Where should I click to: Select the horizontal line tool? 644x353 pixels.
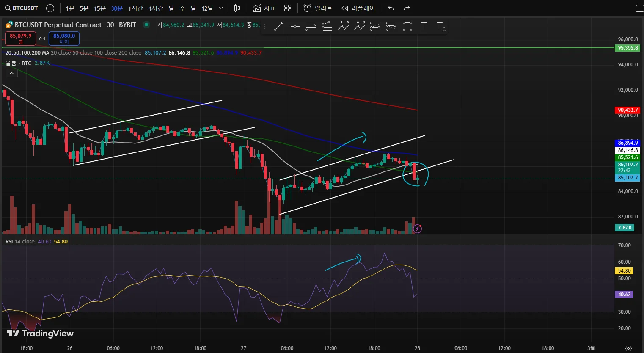(295, 27)
